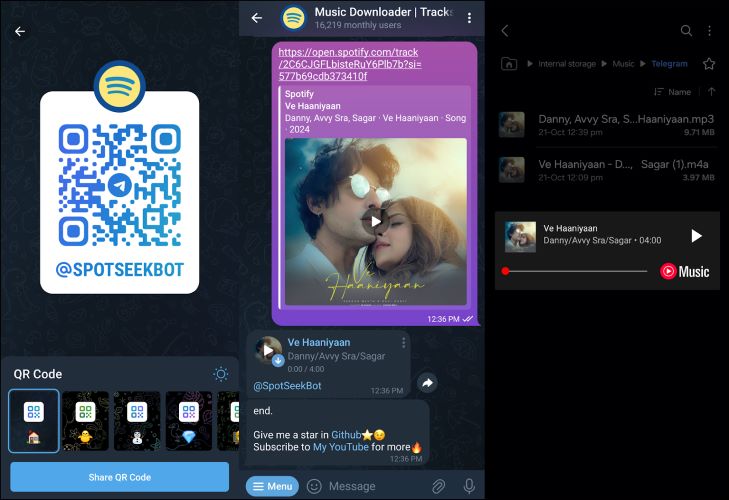Tap the @SPOTSEEKBOT QR code image
This screenshot has height=500, width=729.
pyautogui.click(x=119, y=185)
